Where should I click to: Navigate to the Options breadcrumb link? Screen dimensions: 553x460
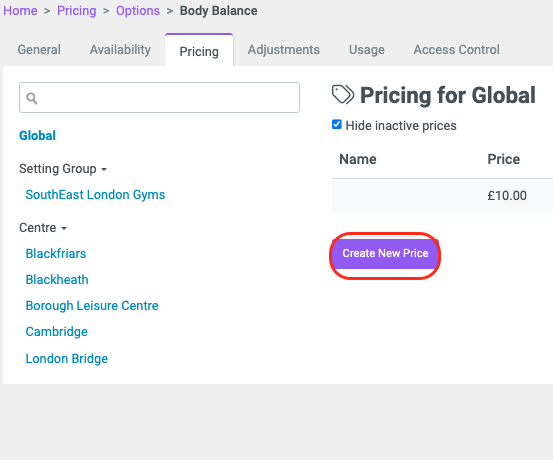pyautogui.click(x=138, y=11)
